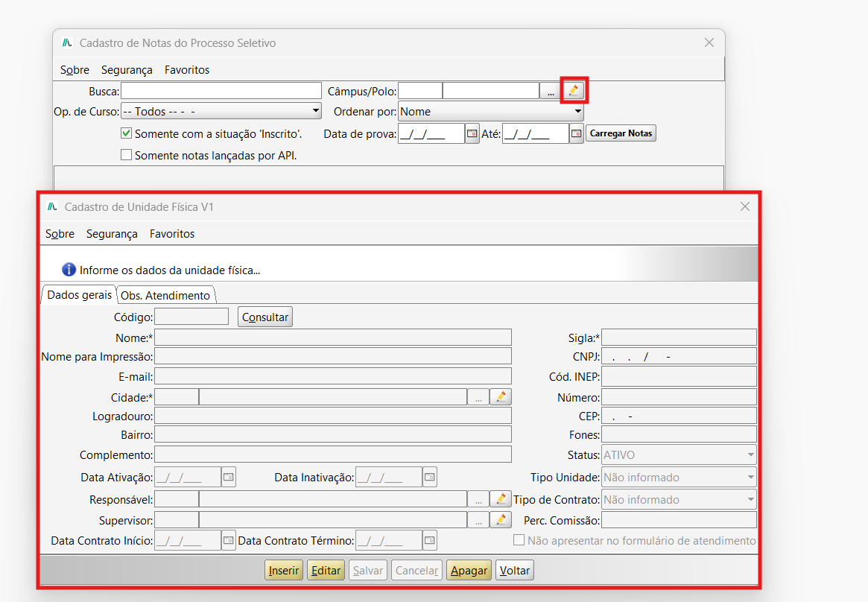Click the Voltar button

[515, 571]
